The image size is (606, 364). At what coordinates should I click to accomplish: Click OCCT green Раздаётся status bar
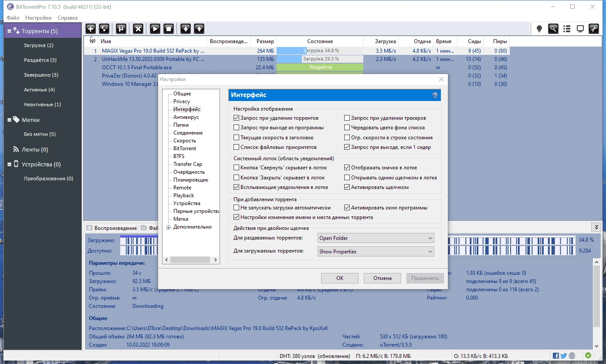tap(320, 67)
